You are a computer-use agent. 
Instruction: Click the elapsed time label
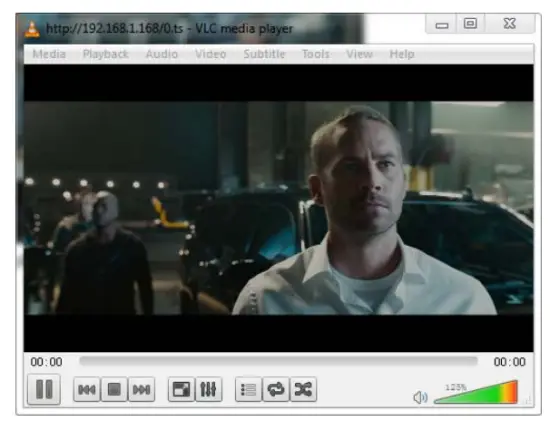pos(46,362)
